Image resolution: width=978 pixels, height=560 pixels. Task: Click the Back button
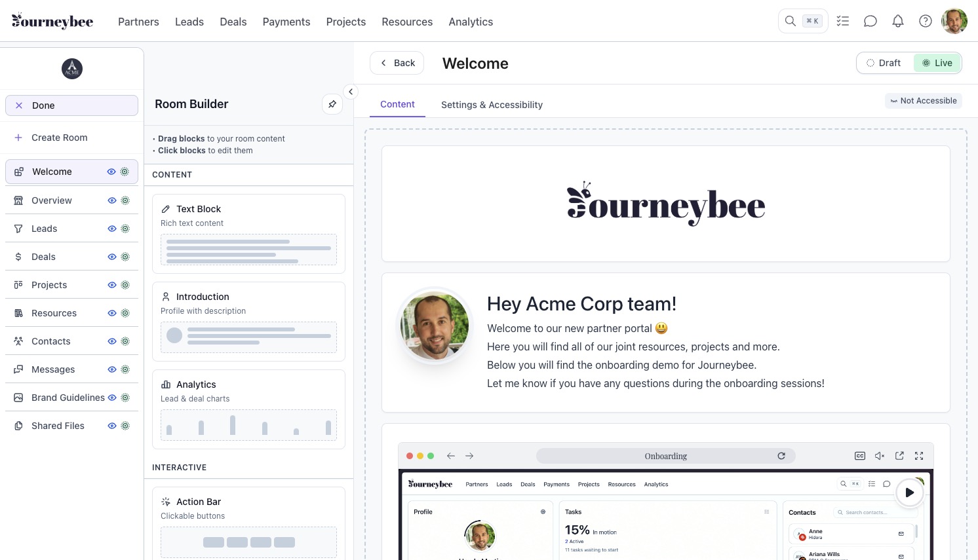pyautogui.click(x=397, y=63)
